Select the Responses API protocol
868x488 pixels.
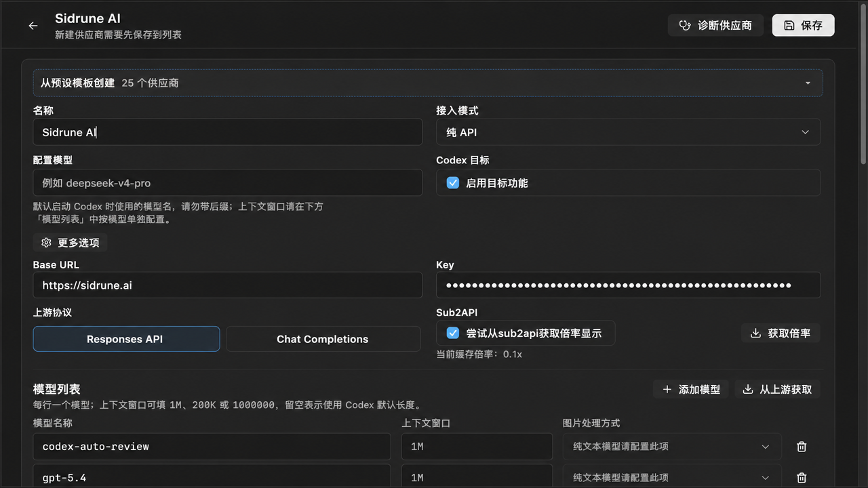click(x=126, y=339)
